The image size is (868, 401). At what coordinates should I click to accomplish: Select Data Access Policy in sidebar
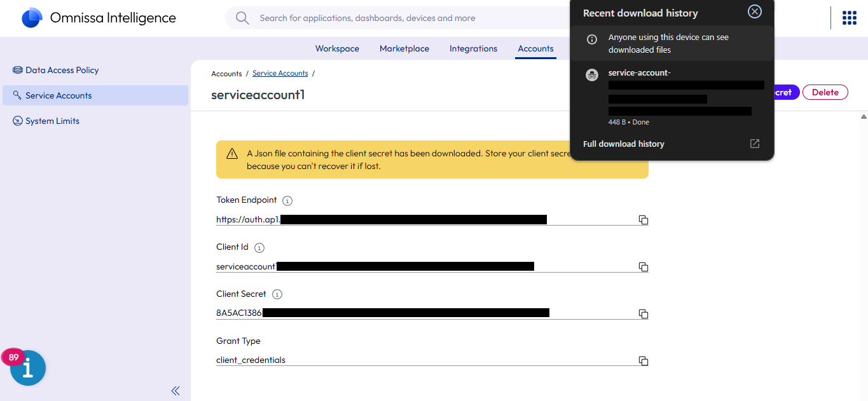tap(62, 71)
